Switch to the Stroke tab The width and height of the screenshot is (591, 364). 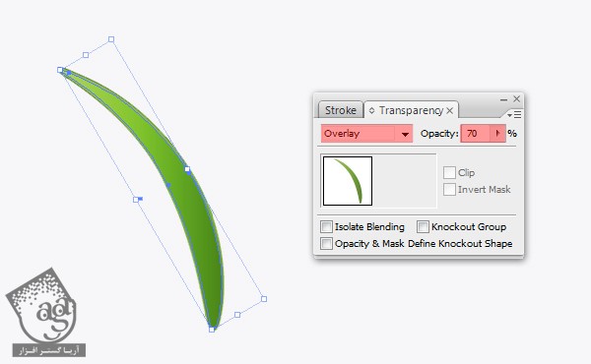point(341,110)
